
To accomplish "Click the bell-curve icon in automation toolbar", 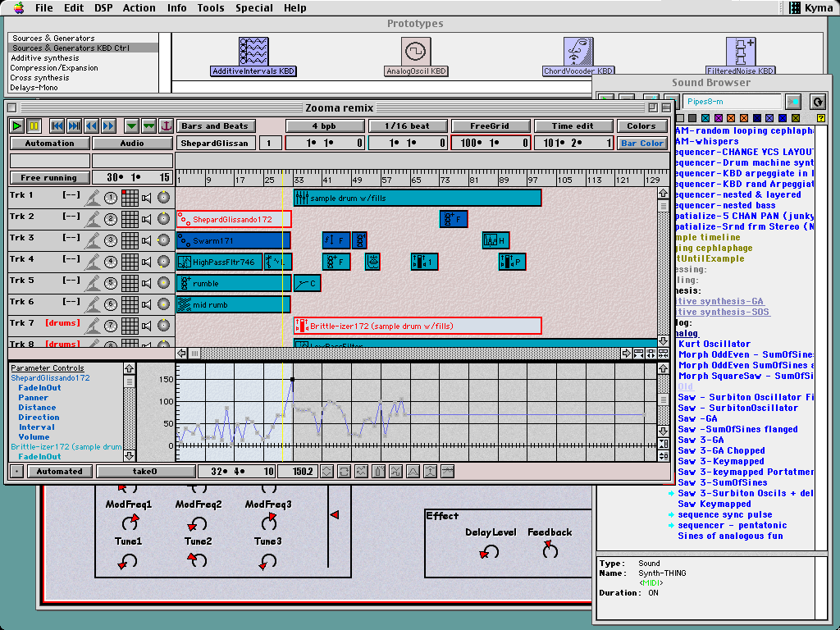I will coord(413,472).
